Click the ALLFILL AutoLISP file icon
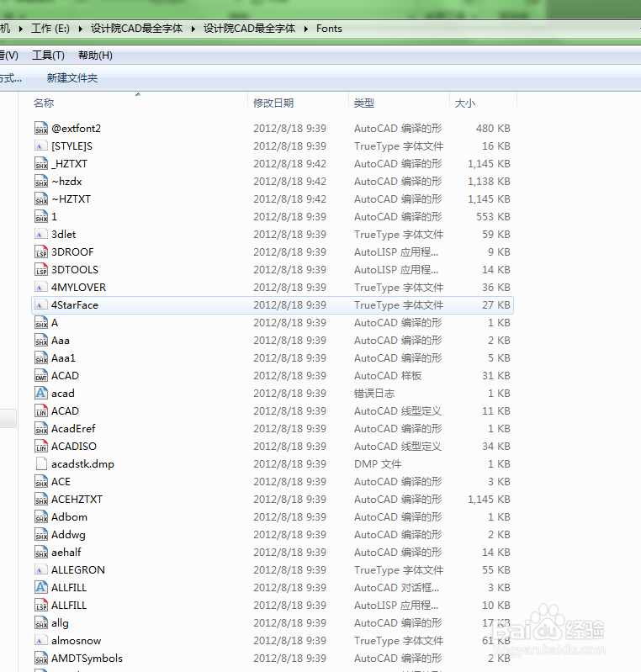641x672 pixels. 41,606
